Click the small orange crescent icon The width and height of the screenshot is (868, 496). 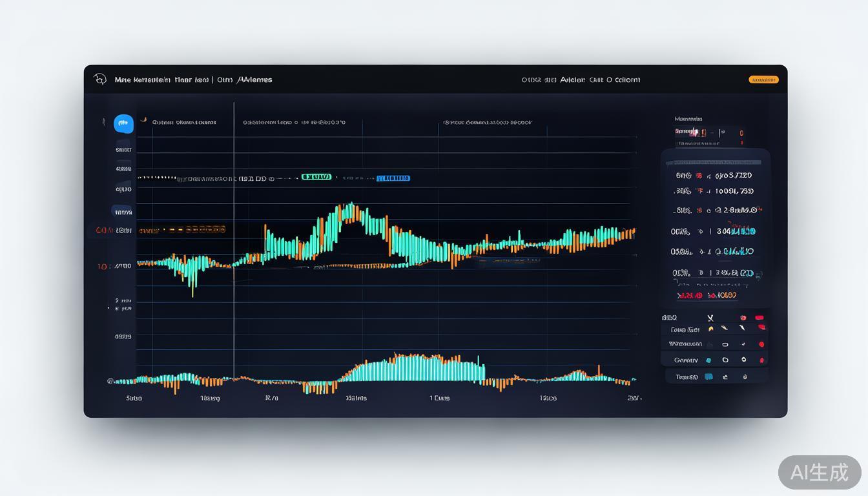click(144, 120)
